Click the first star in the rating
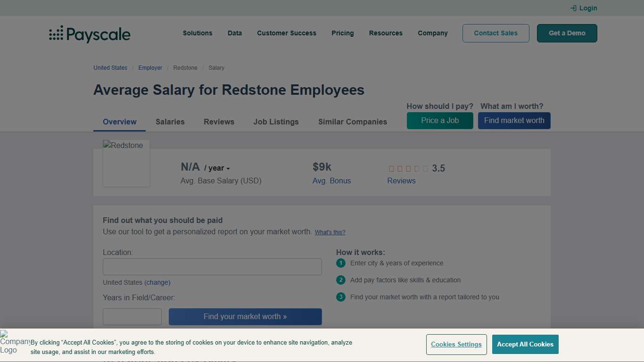This screenshot has width=644, height=362. point(391,168)
